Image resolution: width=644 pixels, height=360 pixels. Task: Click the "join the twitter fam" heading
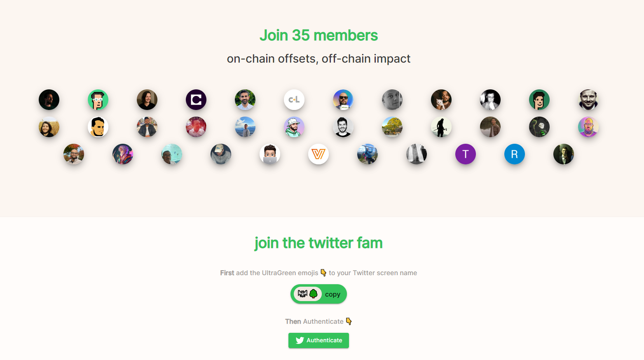click(x=318, y=243)
